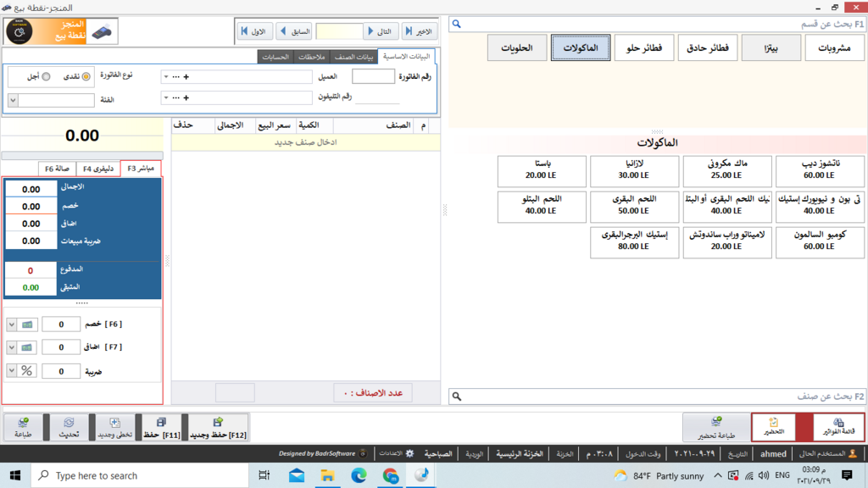The image size is (868, 488).
Task: Open the invoices list (قائمة الفواتير)
Action: pyautogui.click(x=837, y=427)
